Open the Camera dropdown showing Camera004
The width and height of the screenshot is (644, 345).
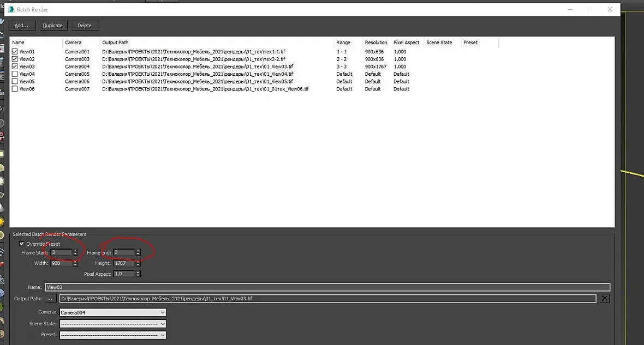[x=112, y=313]
